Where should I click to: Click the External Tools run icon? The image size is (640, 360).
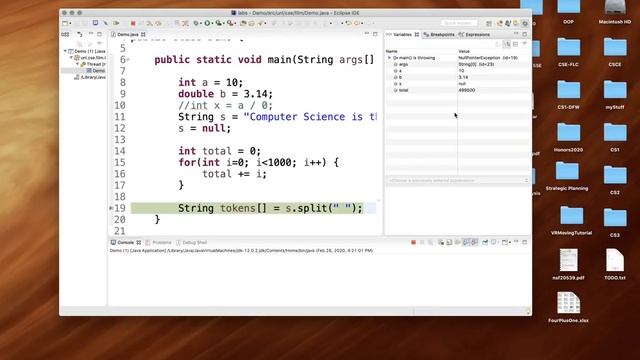[230, 23]
